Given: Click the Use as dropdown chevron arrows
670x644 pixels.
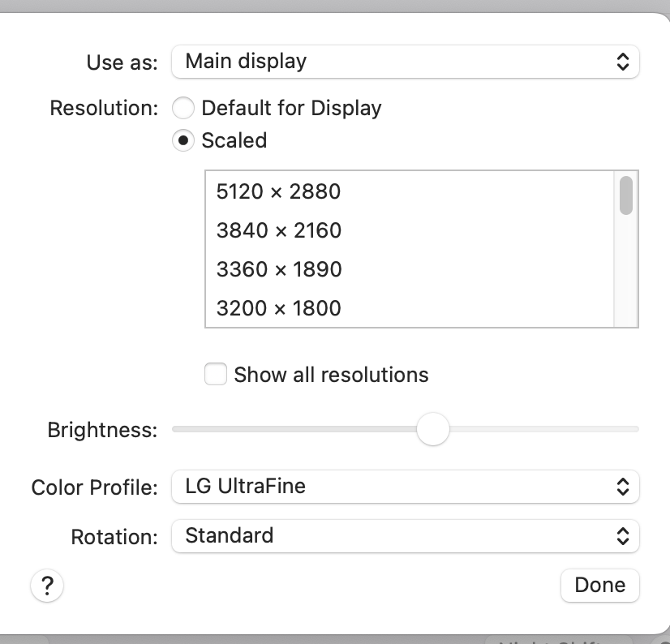Looking at the screenshot, I should pos(622,62).
